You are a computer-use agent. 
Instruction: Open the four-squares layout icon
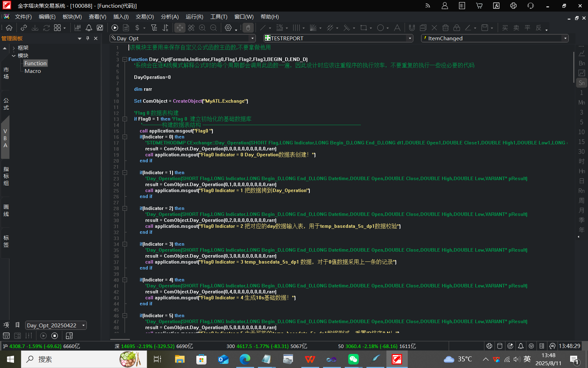point(57,28)
